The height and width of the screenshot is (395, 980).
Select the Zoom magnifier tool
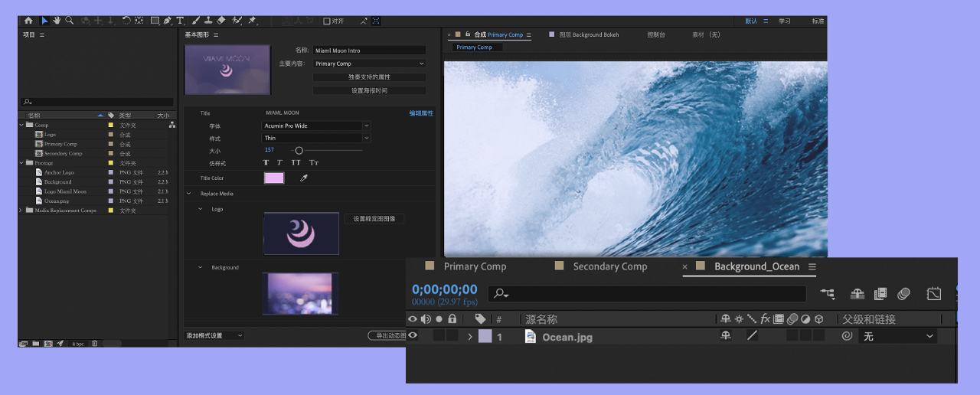[69, 21]
